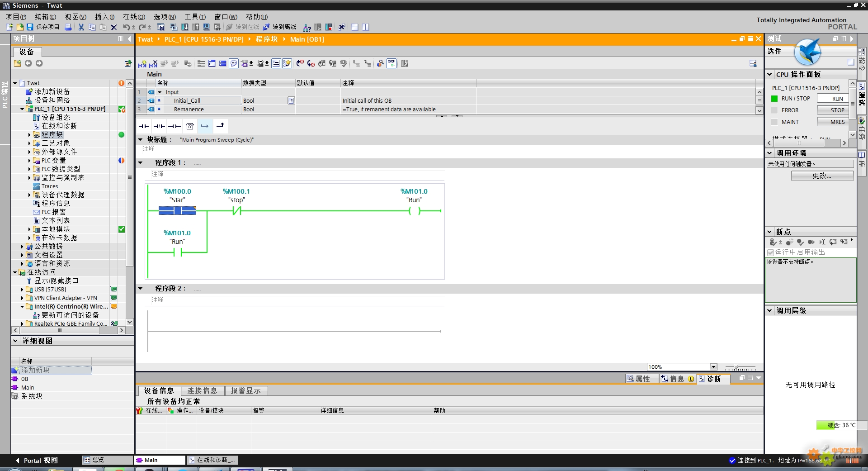Click the delete network icon in editor toolbar

153,64
